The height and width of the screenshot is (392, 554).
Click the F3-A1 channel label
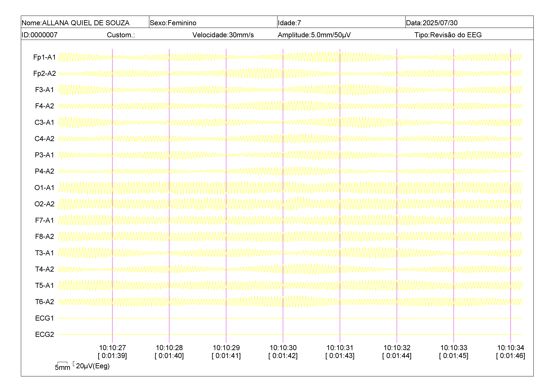[x=45, y=90]
